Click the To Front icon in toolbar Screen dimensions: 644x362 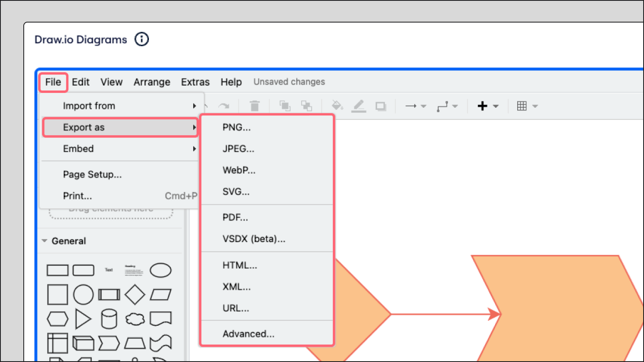tap(285, 106)
